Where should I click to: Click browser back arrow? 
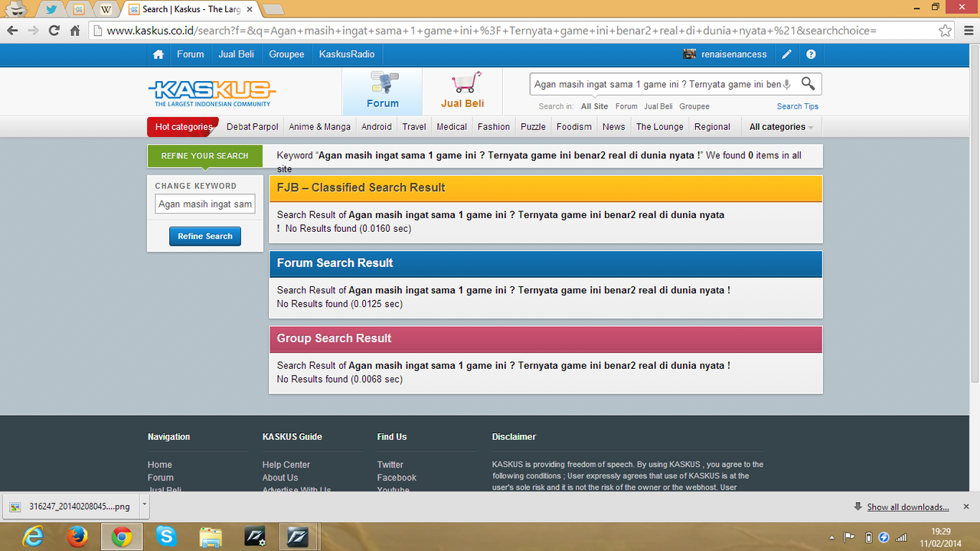tap(12, 31)
